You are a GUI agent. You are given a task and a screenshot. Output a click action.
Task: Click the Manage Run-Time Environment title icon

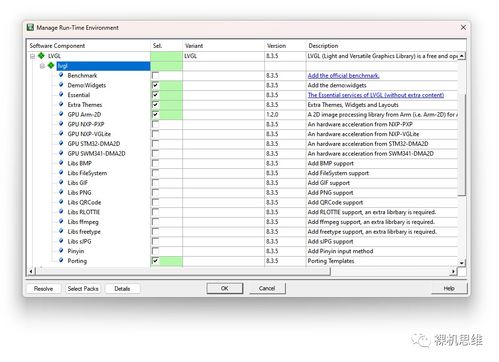point(31,27)
